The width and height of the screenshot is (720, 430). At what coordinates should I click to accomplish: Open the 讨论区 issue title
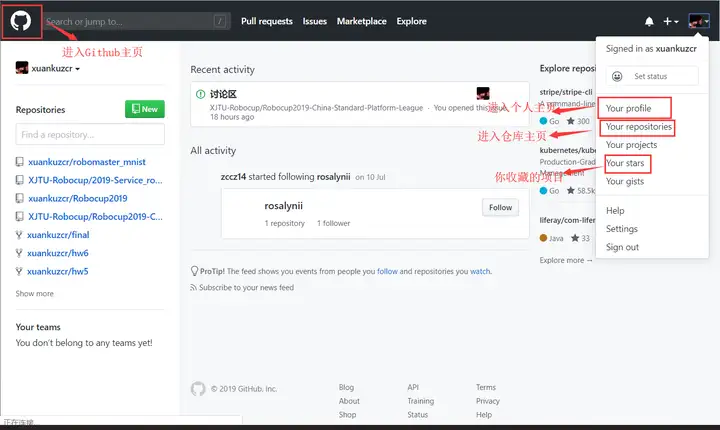tap(223, 94)
